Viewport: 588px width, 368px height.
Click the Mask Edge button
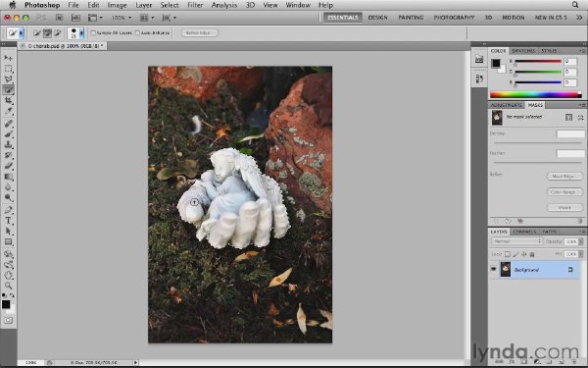click(564, 176)
